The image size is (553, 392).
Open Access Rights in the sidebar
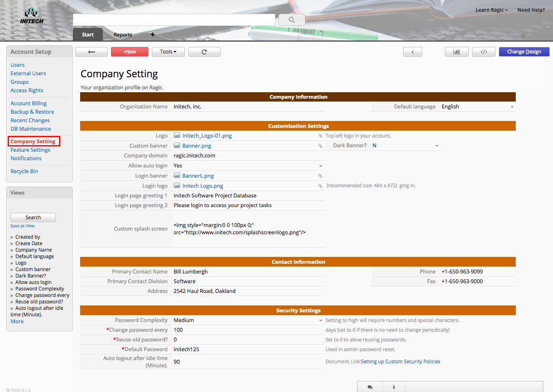pos(27,90)
